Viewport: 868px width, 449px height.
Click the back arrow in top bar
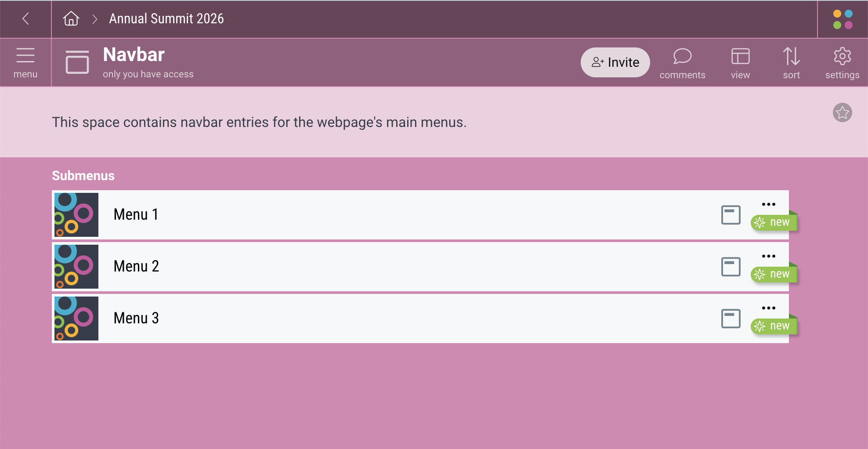pyautogui.click(x=25, y=19)
